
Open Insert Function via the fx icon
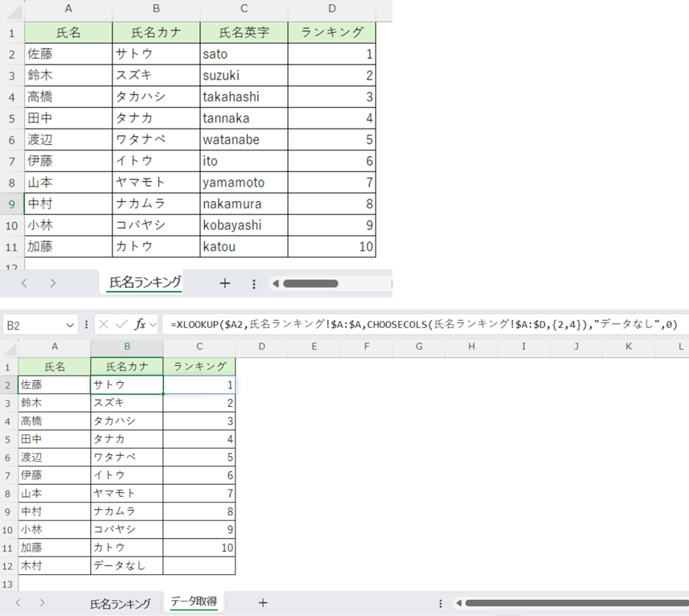coord(140,325)
